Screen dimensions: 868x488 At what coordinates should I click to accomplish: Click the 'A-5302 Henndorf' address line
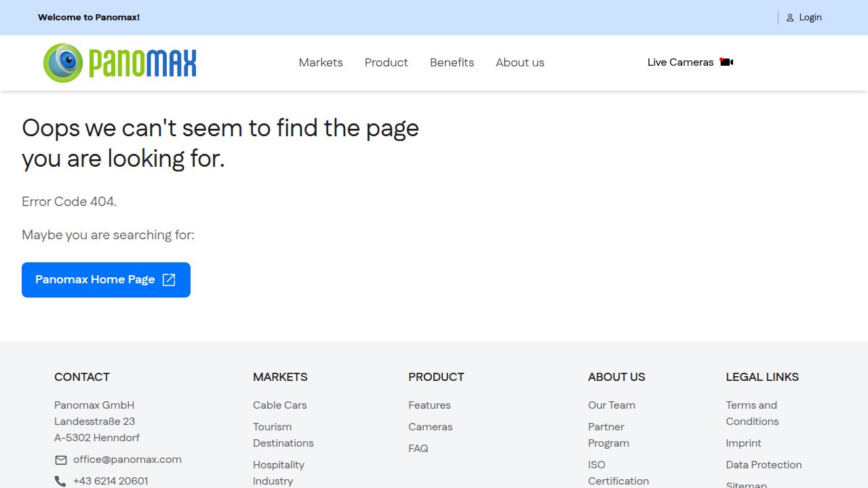(x=97, y=438)
